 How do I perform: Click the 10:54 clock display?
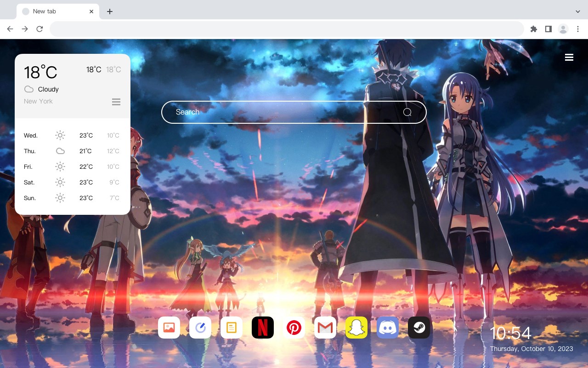point(510,333)
